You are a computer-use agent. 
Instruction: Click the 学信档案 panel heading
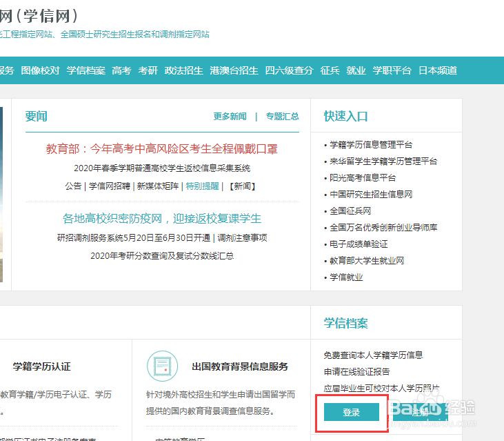pyautogui.click(x=345, y=323)
